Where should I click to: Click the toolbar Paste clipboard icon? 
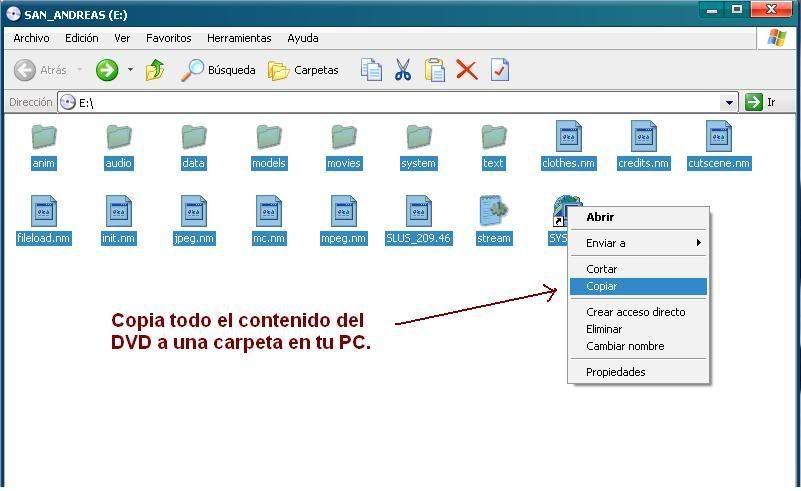(x=434, y=70)
